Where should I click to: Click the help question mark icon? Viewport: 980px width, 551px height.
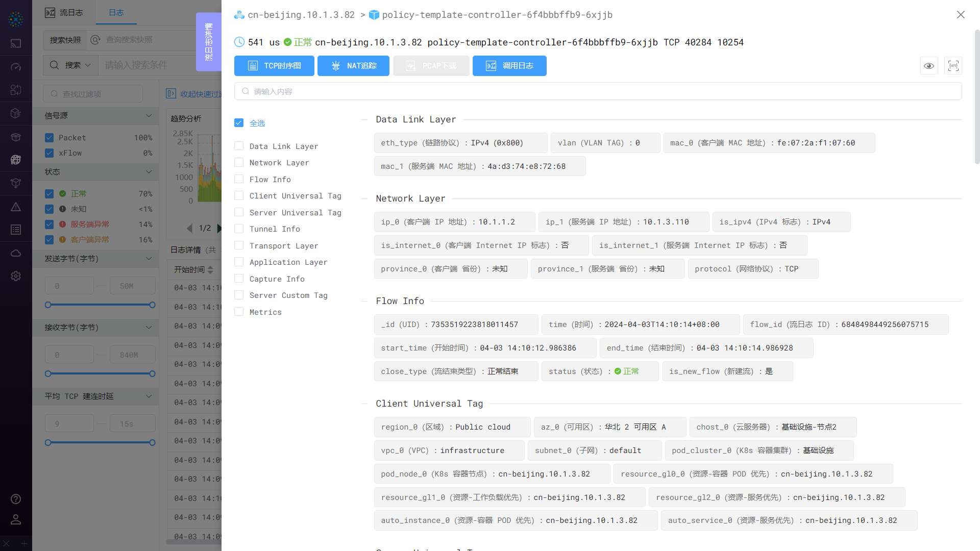16,499
